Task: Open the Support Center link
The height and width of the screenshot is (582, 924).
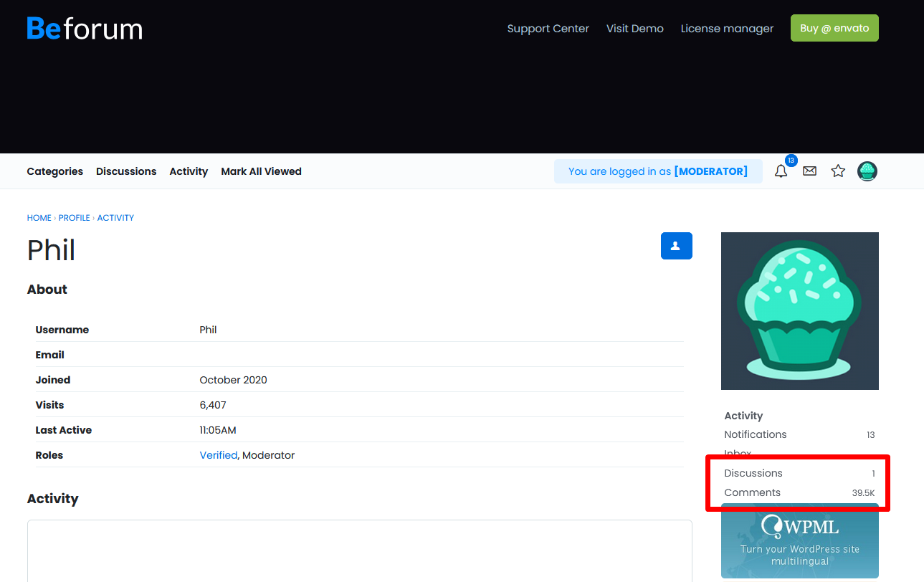Action: click(548, 29)
